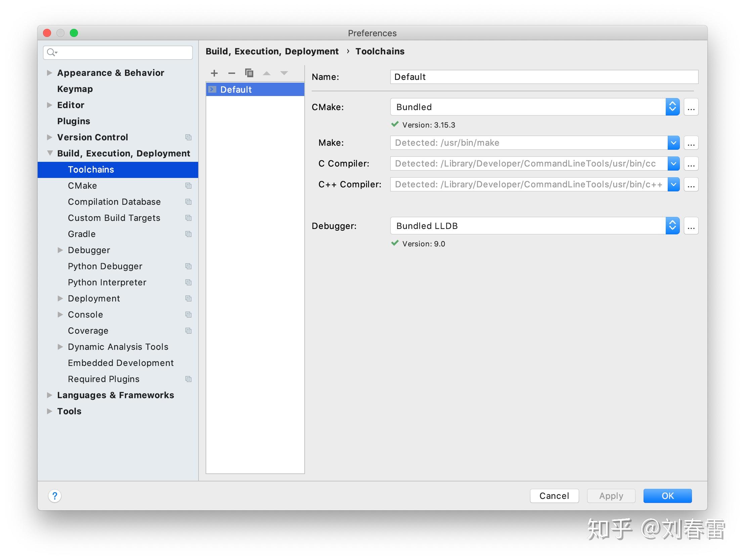The image size is (745, 560).
Task: Browse for C++ Compiler with ellipsis button
Action: click(x=691, y=185)
